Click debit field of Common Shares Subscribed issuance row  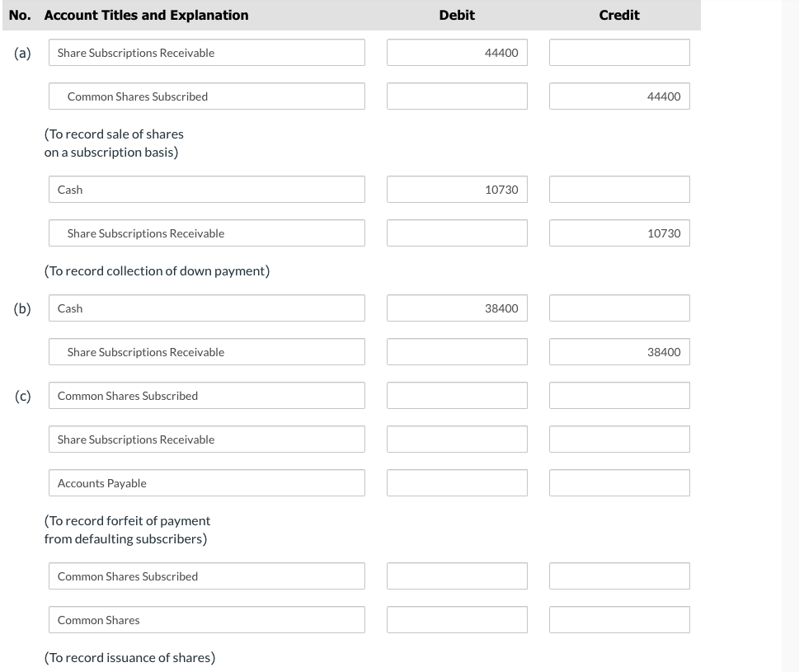pos(457,576)
